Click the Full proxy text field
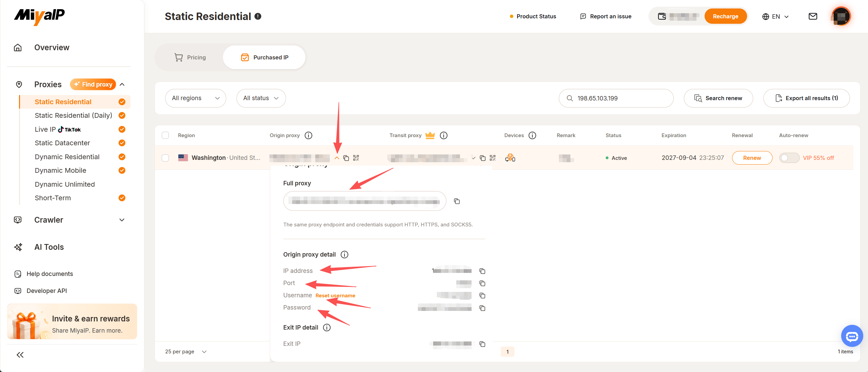The image size is (868, 372). coord(365,201)
